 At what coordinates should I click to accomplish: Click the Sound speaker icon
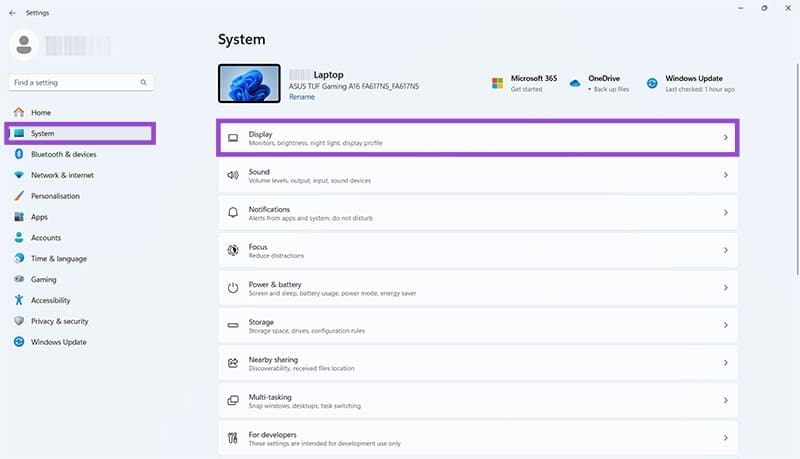click(233, 175)
